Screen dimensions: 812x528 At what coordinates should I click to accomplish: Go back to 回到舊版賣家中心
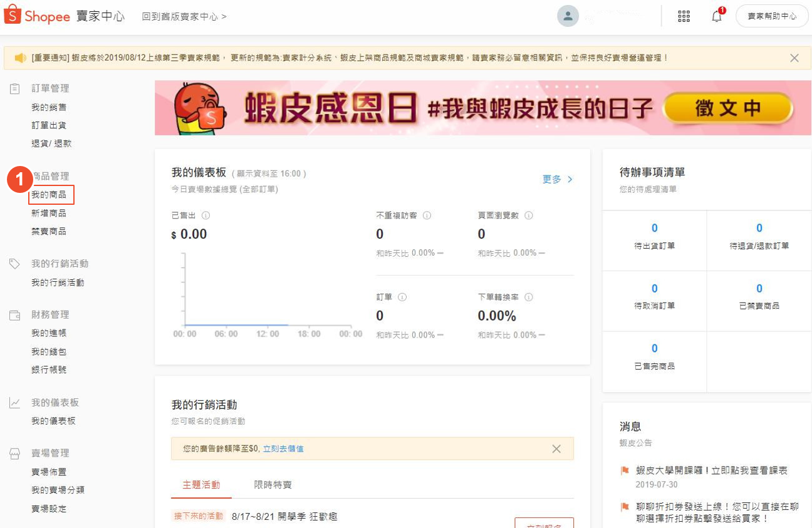click(x=184, y=16)
